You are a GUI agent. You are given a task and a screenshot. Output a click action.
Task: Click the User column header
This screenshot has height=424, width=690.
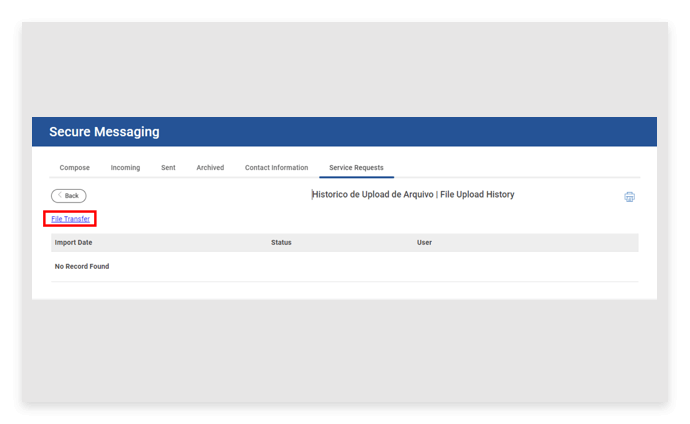pyautogui.click(x=424, y=243)
